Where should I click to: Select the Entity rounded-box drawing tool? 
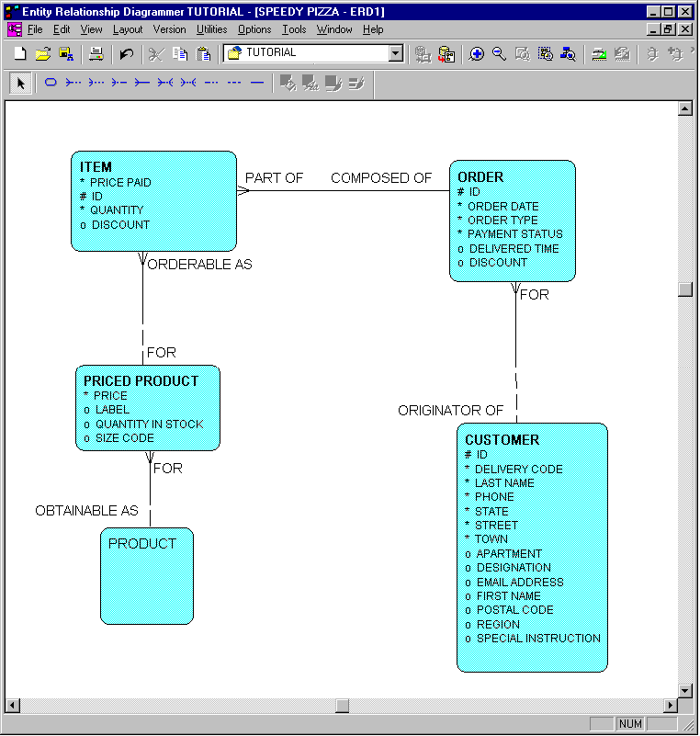(51, 83)
